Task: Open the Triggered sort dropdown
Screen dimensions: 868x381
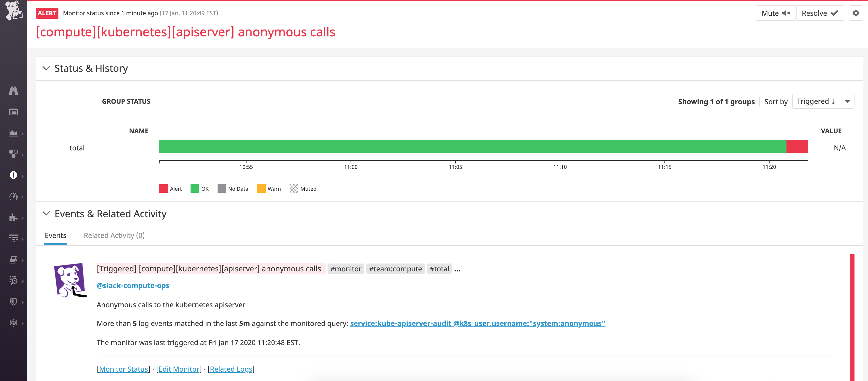Action: click(x=823, y=101)
